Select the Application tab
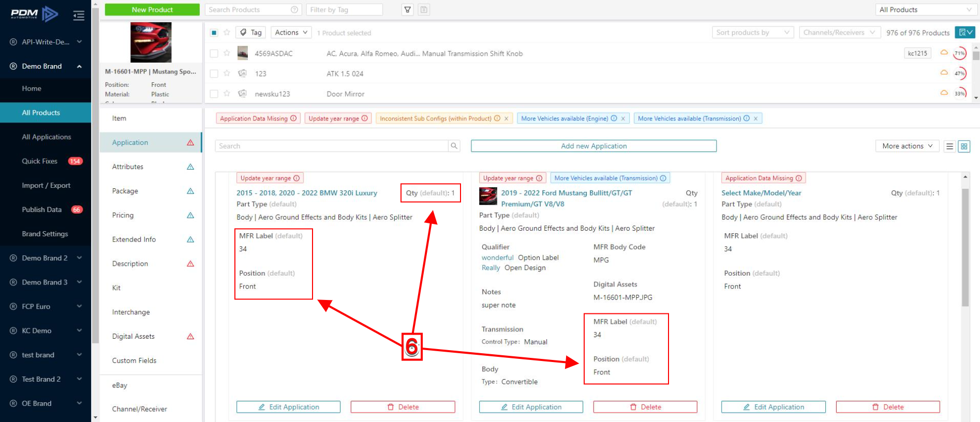The height and width of the screenshot is (422, 980). click(x=151, y=142)
